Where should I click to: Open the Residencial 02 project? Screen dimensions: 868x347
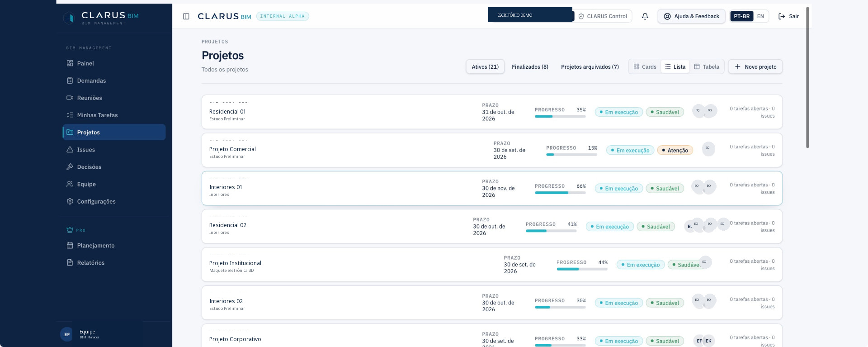pyautogui.click(x=492, y=226)
